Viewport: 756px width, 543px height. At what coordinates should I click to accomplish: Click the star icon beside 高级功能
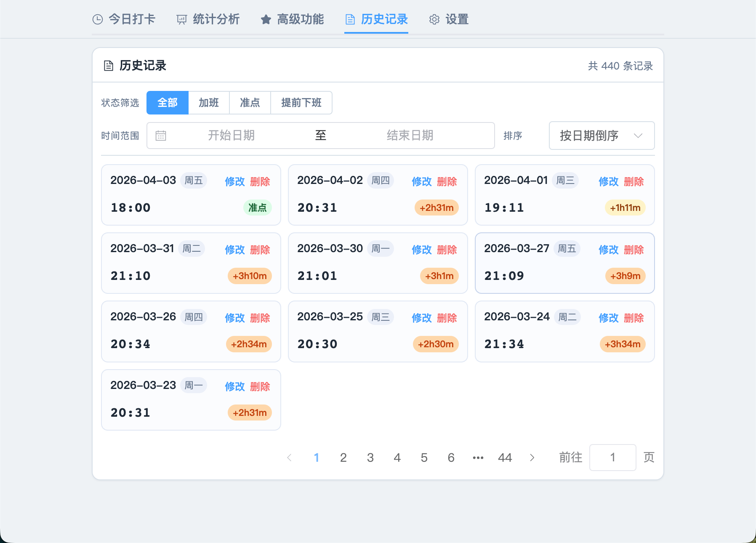point(266,19)
